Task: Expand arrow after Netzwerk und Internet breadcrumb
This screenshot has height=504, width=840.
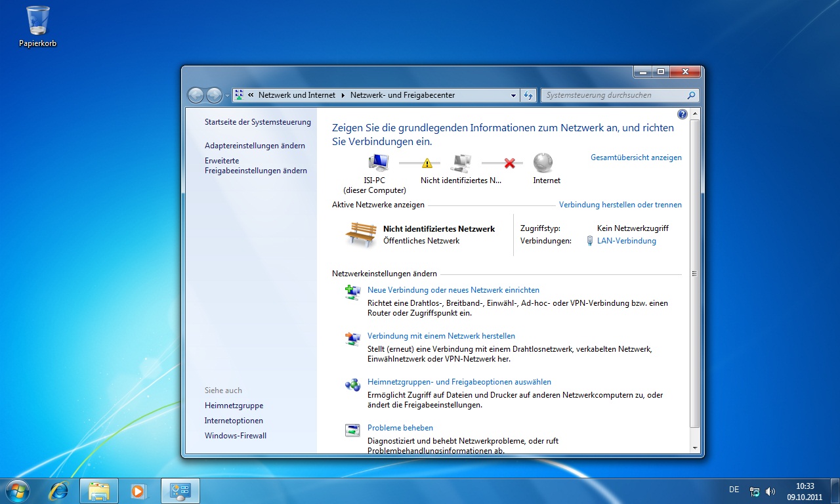Action: pos(343,95)
